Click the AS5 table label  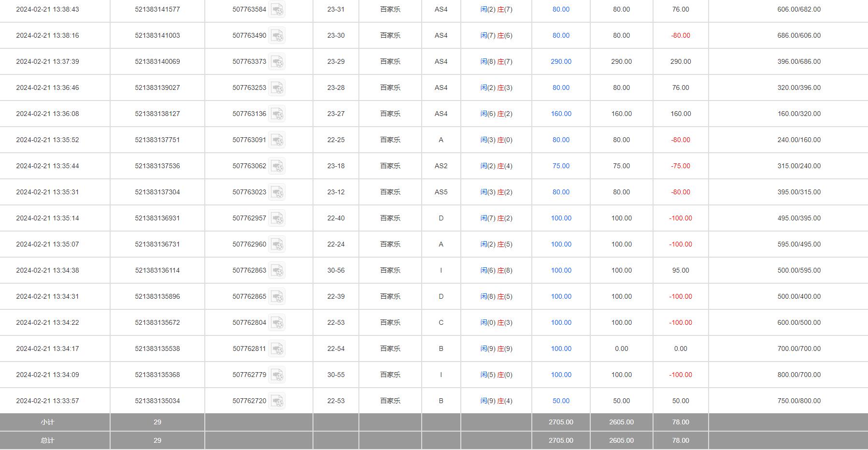pyautogui.click(x=441, y=192)
